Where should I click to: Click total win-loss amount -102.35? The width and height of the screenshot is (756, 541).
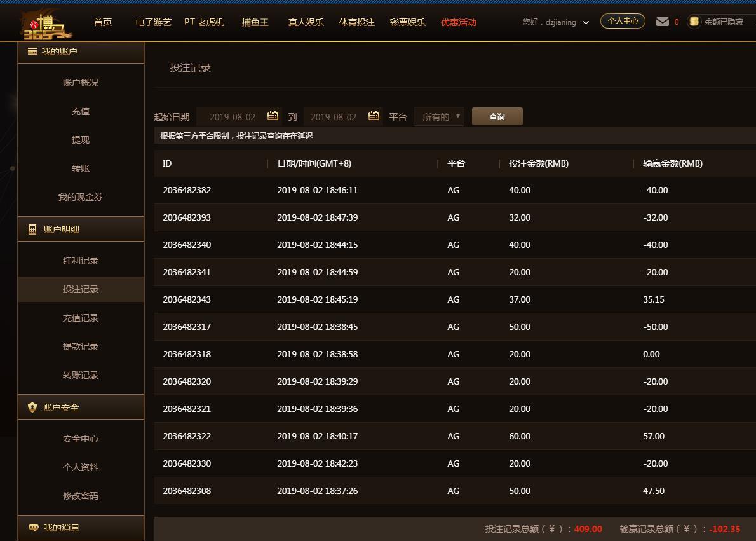(x=725, y=529)
